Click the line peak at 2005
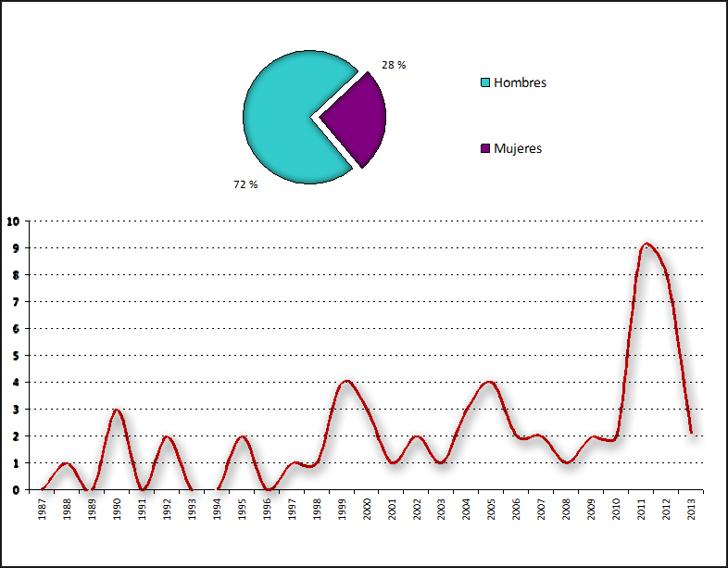Image resolution: width=728 pixels, height=568 pixels. [490, 382]
